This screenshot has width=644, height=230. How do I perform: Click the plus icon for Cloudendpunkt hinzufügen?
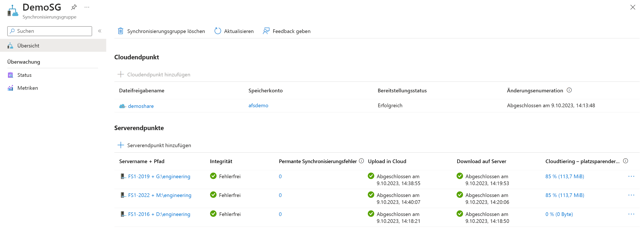[x=121, y=74]
